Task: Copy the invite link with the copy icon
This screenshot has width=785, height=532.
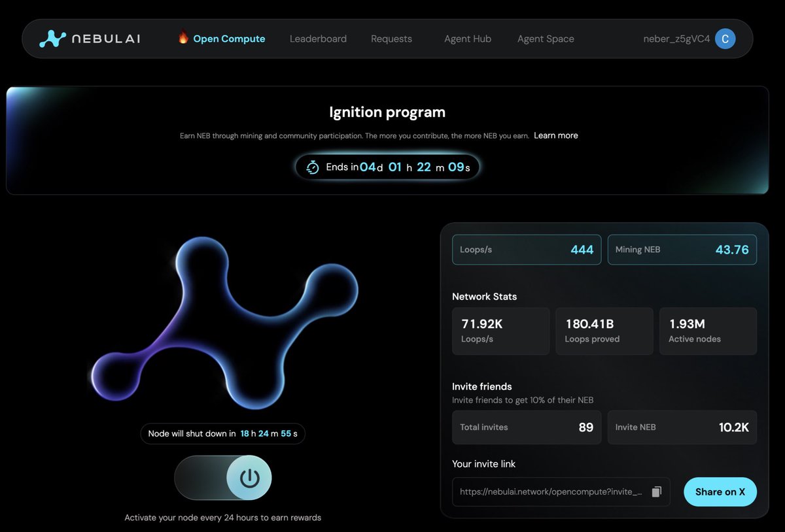Action: [x=657, y=491]
